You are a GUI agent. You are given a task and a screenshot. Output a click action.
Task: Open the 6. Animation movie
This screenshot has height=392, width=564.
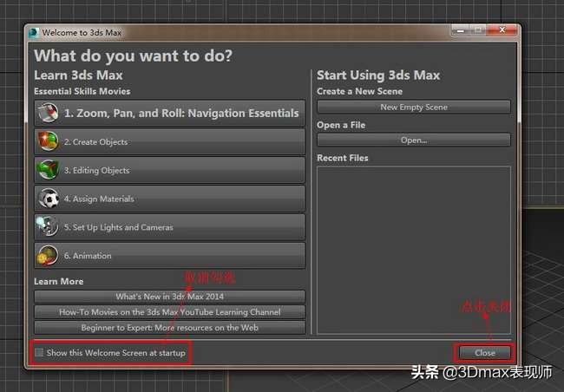pyautogui.click(x=170, y=255)
